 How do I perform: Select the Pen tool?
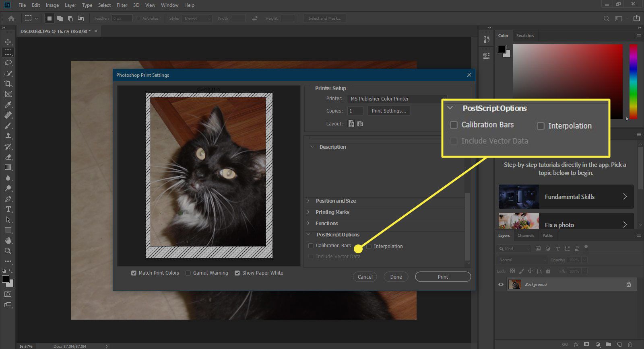click(x=8, y=199)
